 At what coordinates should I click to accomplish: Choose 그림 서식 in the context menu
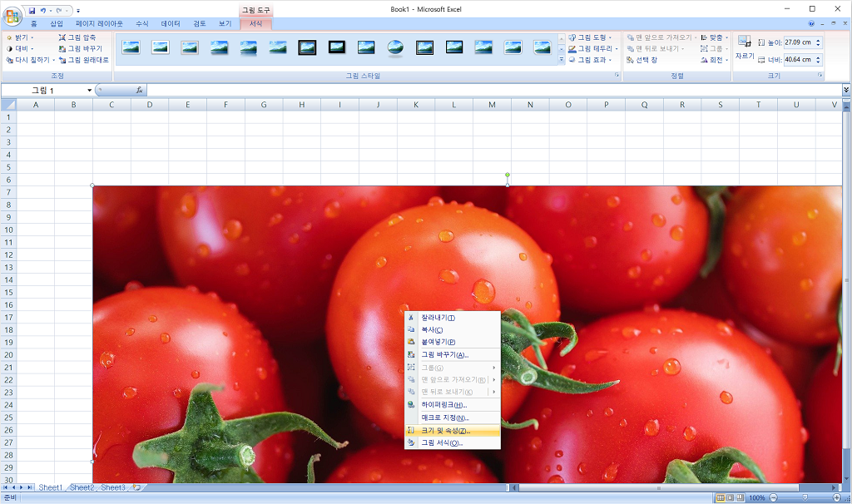452,442
